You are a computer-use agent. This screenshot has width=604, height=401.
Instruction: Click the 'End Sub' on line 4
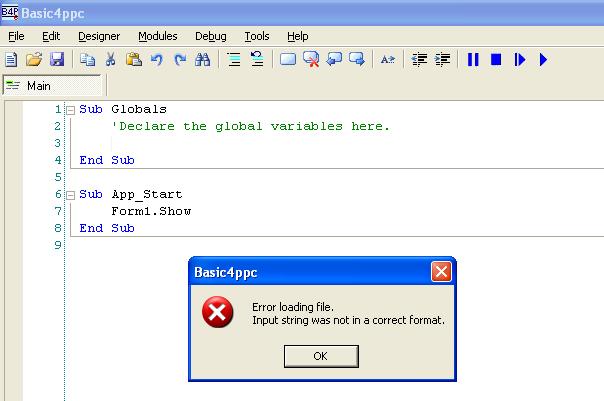click(107, 160)
